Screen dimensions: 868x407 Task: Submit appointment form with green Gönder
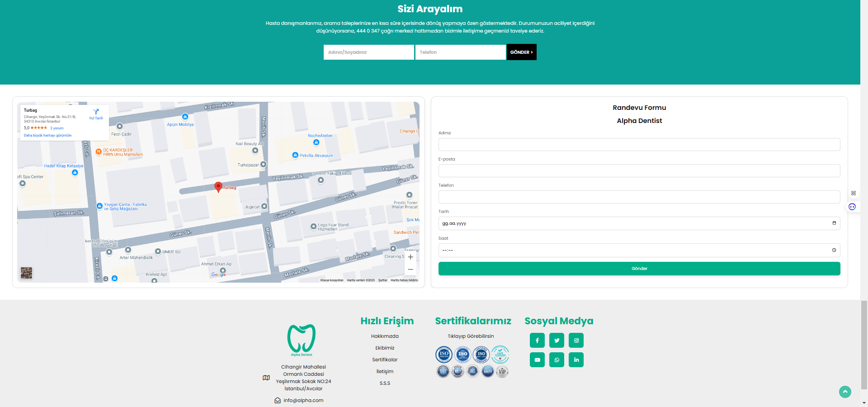[639, 269]
